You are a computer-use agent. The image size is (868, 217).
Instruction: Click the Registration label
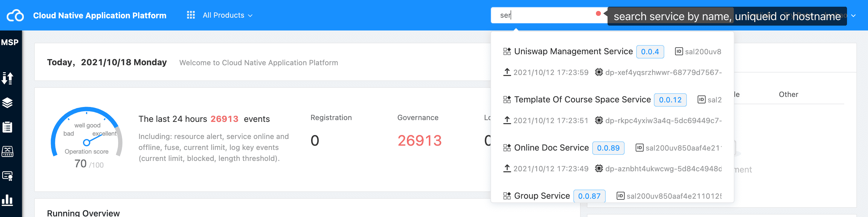tap(331, 118)
